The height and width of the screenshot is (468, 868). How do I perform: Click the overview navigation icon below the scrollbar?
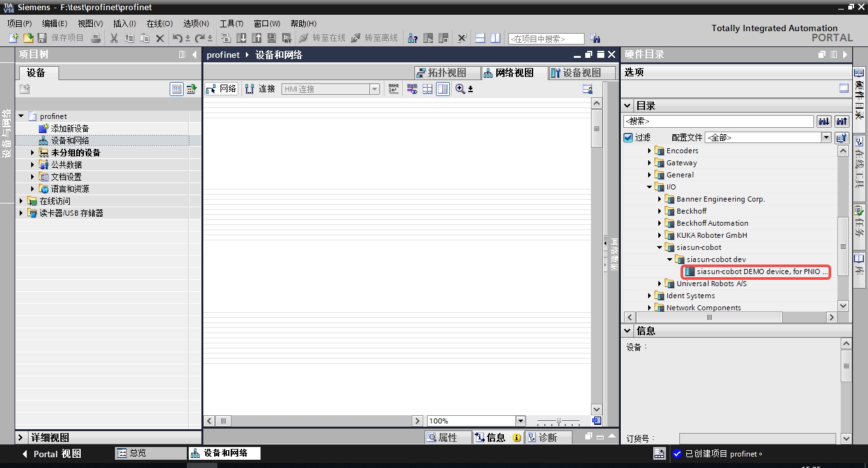point(596,421)
